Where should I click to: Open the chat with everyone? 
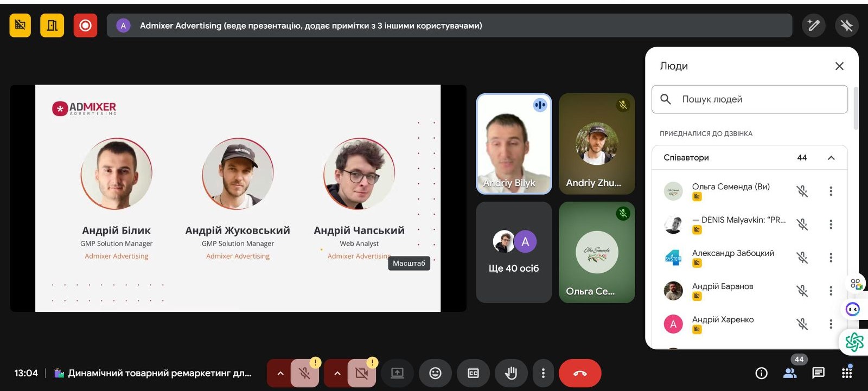[x=818, y=373]
